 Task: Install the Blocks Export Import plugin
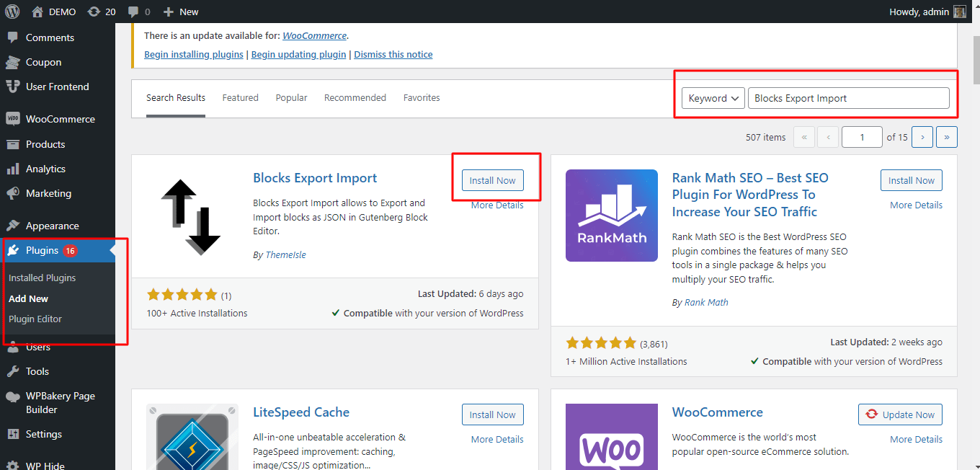tap(493, 180)
